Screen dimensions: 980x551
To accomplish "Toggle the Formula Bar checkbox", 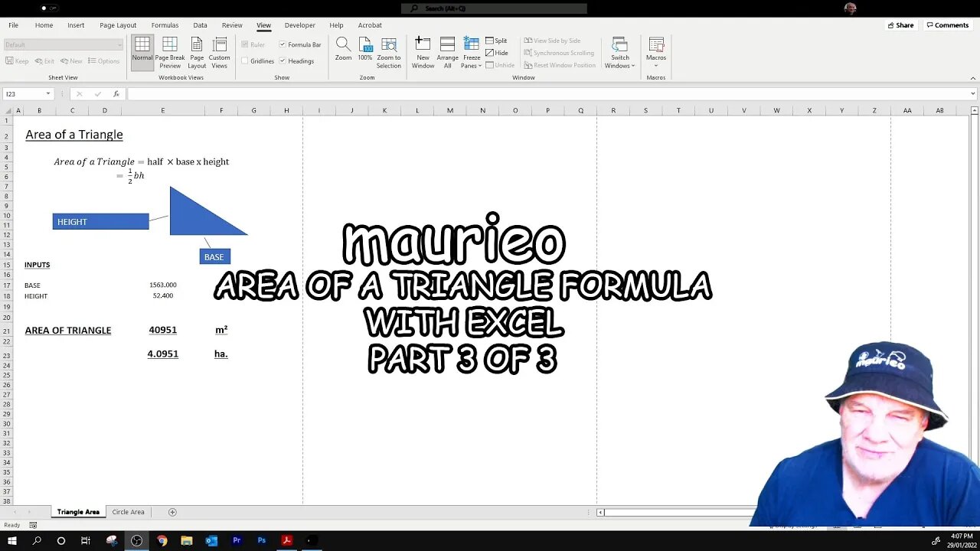I will tap(300, 44).
